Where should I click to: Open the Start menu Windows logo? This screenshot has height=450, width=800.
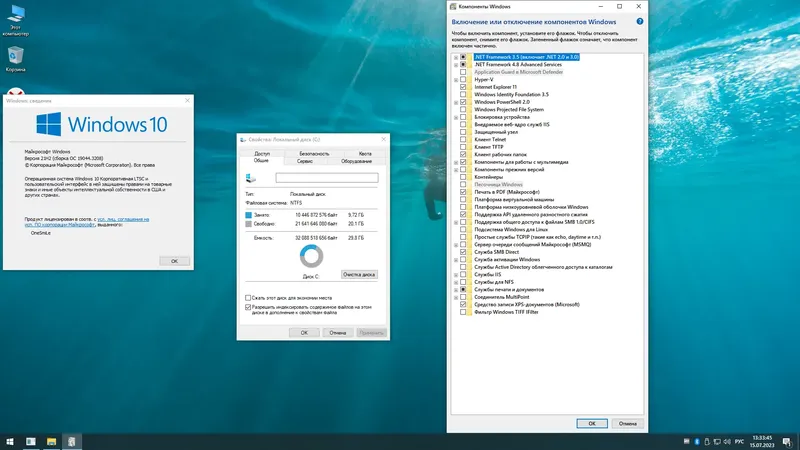10,441
